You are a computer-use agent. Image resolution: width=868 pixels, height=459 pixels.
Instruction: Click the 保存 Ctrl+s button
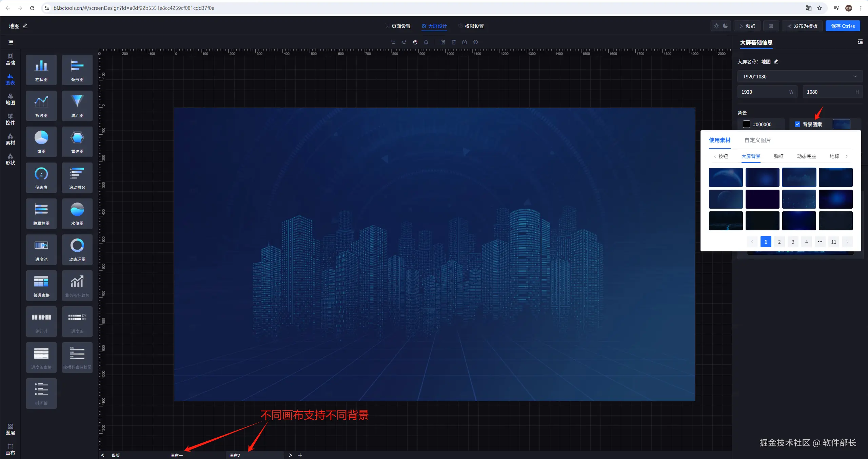(843, 26)
